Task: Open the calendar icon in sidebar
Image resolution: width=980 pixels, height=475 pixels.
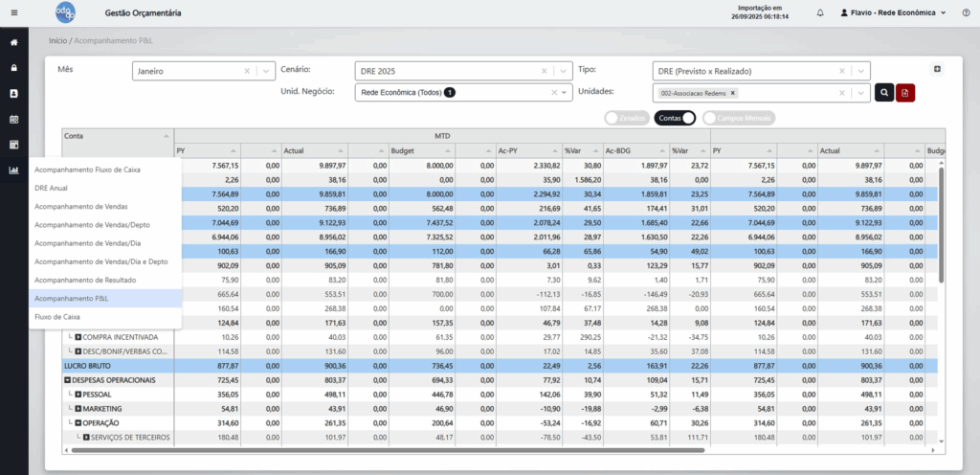Action: click(13, 120)
